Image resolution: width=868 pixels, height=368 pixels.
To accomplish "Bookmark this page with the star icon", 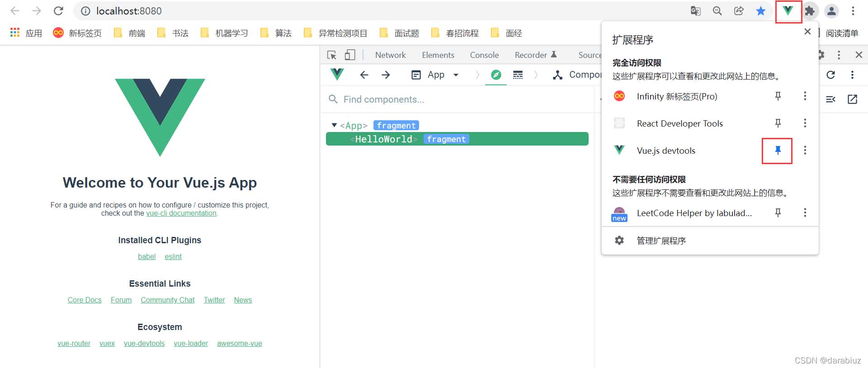I will click(761, 11).
